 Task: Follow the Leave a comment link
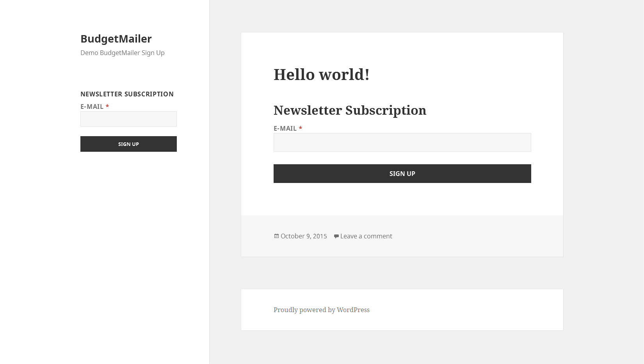coord(366,236)
